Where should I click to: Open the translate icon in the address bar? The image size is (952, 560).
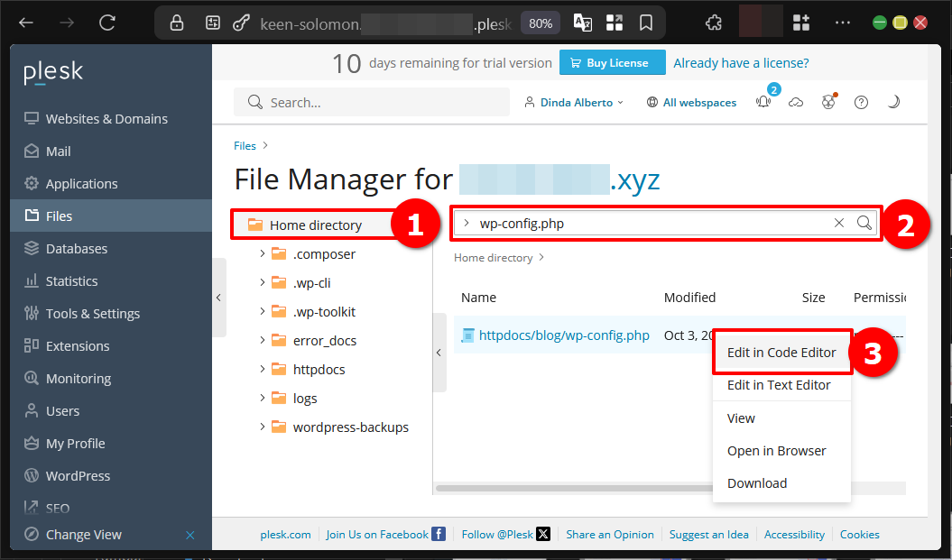pos(582,22)
